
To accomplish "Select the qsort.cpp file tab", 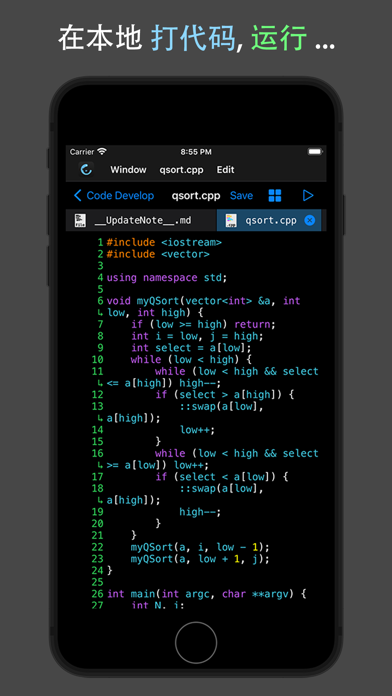I will (x=269, y=220).
